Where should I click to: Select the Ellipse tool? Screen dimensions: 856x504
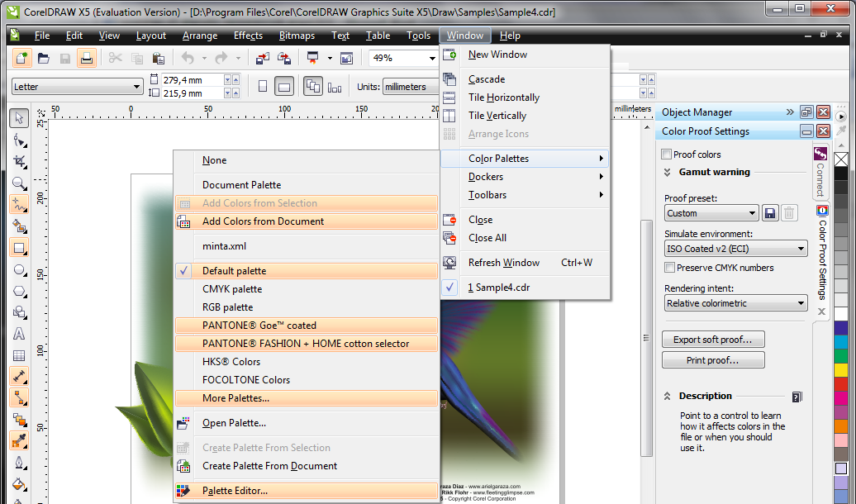click(x=19, y=269)
